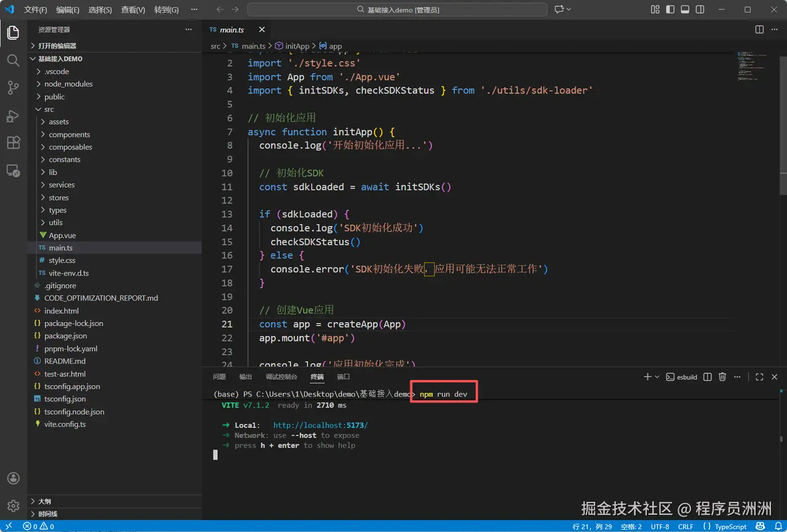Viewport: 787px width, 532px height.
Task: Open the 查看(V) menu
Action: [133, 10]
